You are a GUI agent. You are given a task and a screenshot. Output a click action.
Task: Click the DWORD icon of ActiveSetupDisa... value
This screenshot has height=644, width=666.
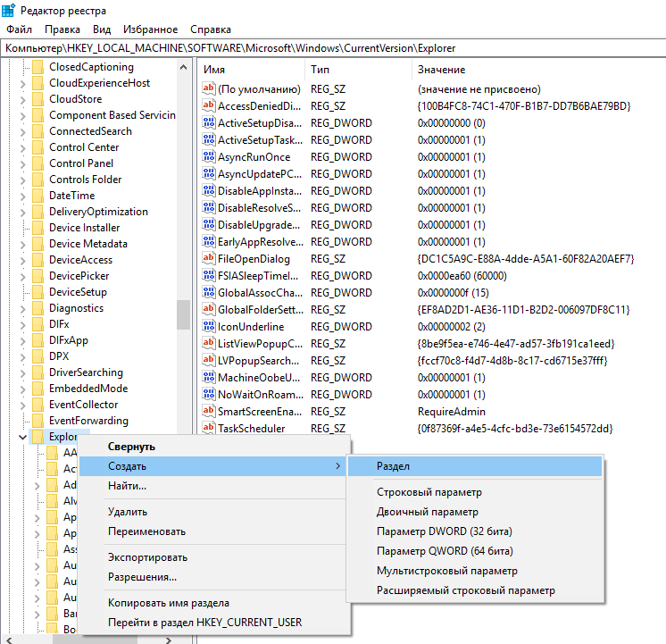208,122
